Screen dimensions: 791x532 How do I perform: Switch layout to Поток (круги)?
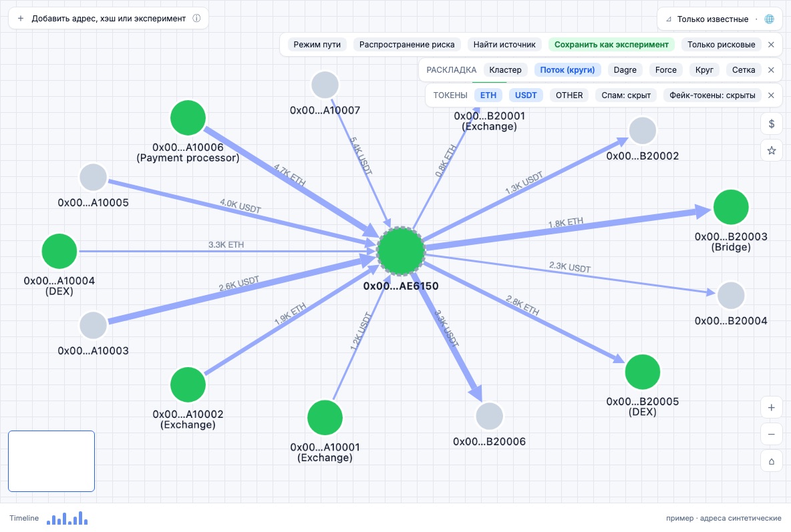(x=567, y=69)
